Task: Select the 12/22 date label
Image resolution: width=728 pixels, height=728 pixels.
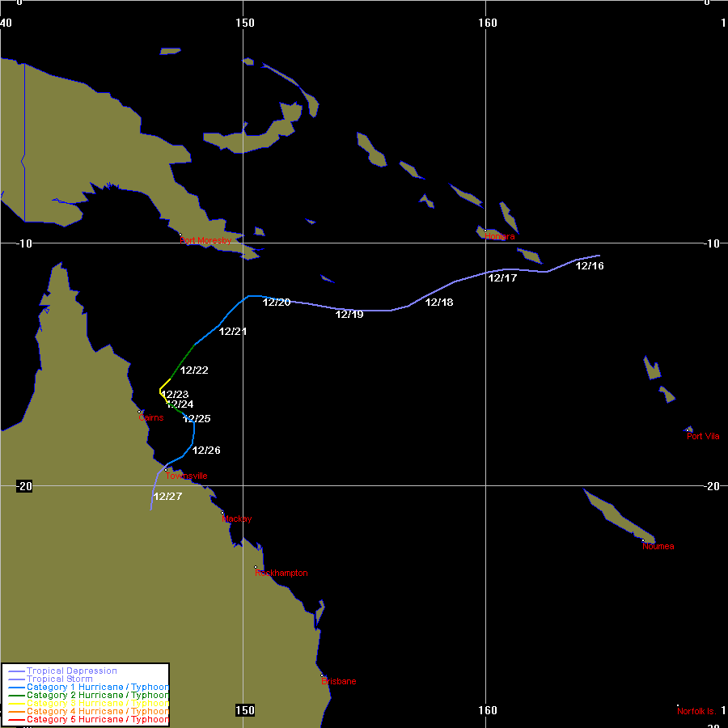Action: (194, 370)
